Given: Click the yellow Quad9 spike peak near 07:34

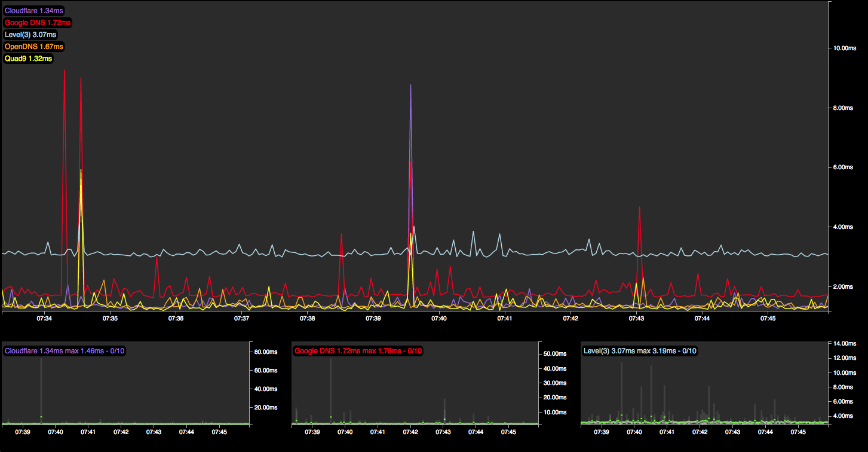Looking at the screenshot, I should (81, 170).
